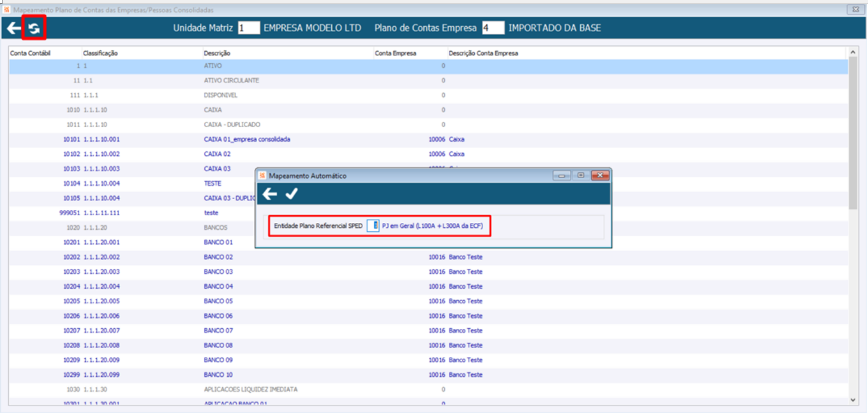The width and height of the screenshot is (868, 415).
Task: Click 'Banco Teste' in BANCO 10 row
Action: [x=465, y=375]
